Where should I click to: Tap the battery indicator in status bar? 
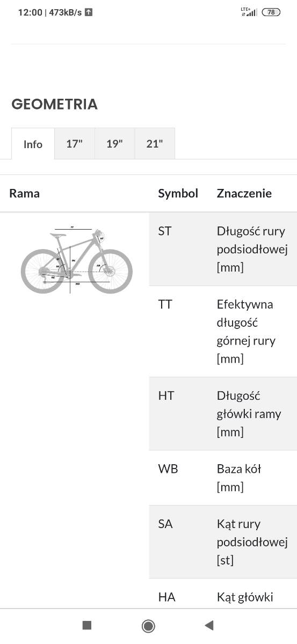(271, 12)
